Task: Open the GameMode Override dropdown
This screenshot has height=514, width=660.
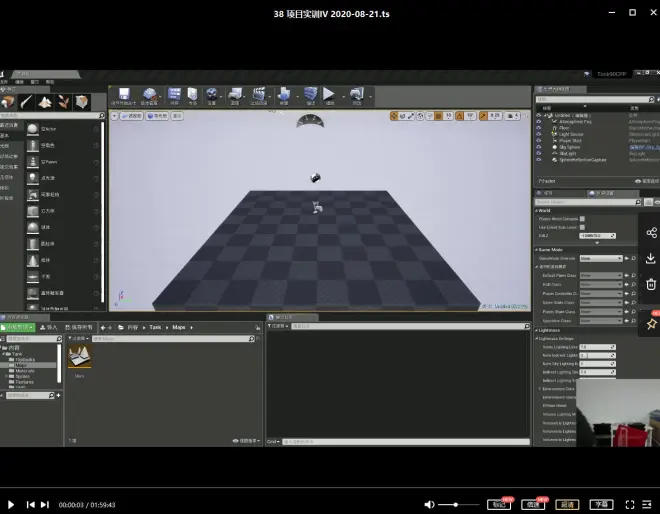Action: click(600, 258)
